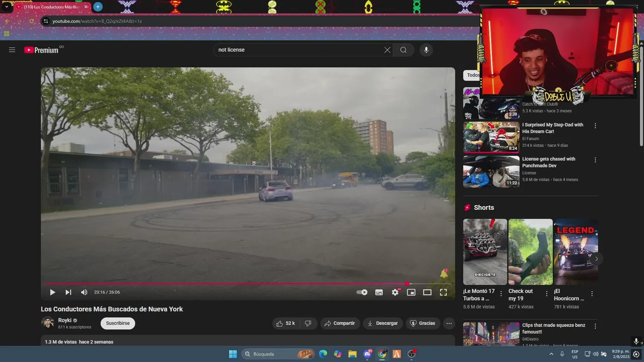
Task: Clear the search box with the X icon
Action: tap(387, 50)
